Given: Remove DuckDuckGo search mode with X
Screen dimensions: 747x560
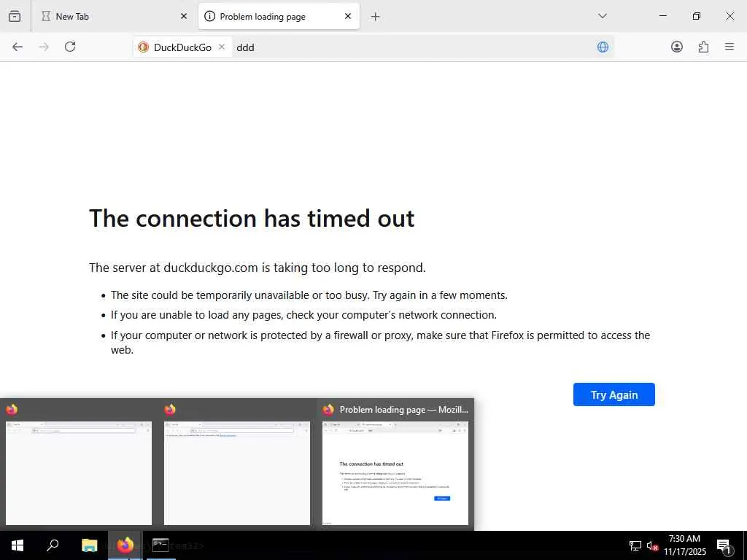Looking at the screenshot, I should pos(222,47).
